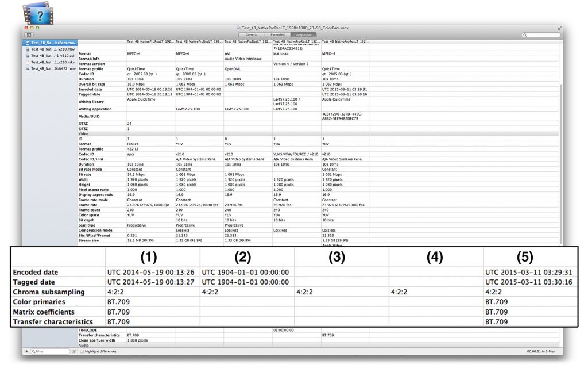This screenshot has height=372, width=588.
Task: Click the 'ProRes' video format cell
Action: (133, 144)
